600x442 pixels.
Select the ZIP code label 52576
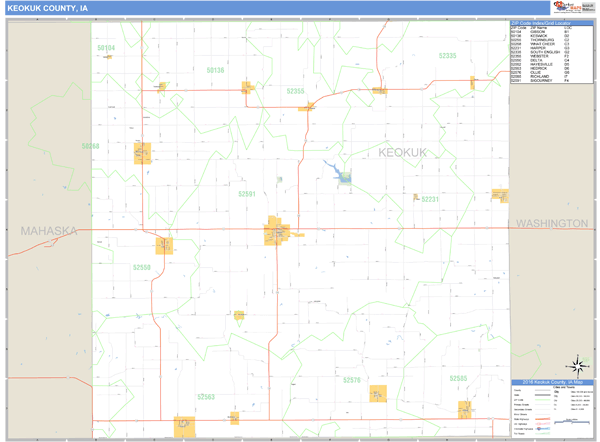pyautogui.click(x=352, y=380)
